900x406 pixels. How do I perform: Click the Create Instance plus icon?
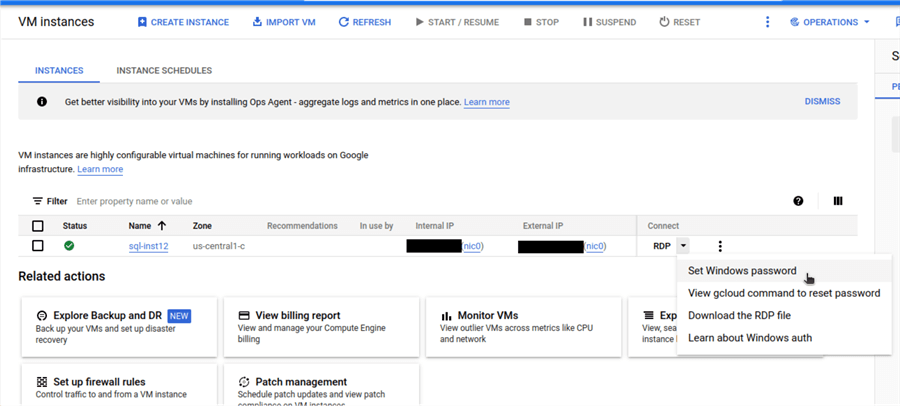(x=142, y=22)
